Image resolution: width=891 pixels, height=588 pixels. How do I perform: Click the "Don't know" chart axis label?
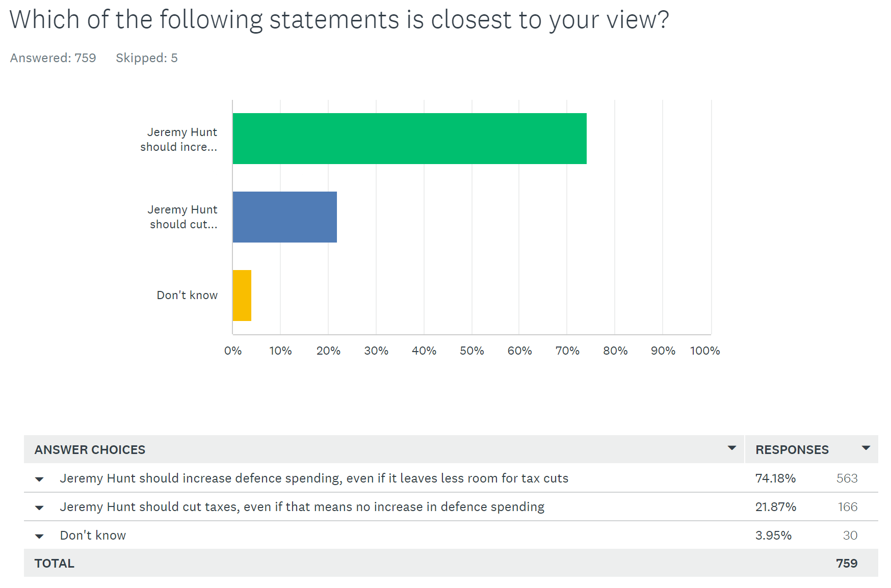tap(187, 296)
